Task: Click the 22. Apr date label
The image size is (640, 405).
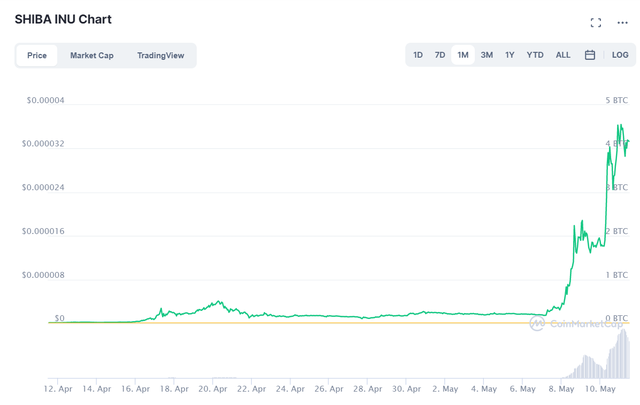Action: [x=251, y=389]
